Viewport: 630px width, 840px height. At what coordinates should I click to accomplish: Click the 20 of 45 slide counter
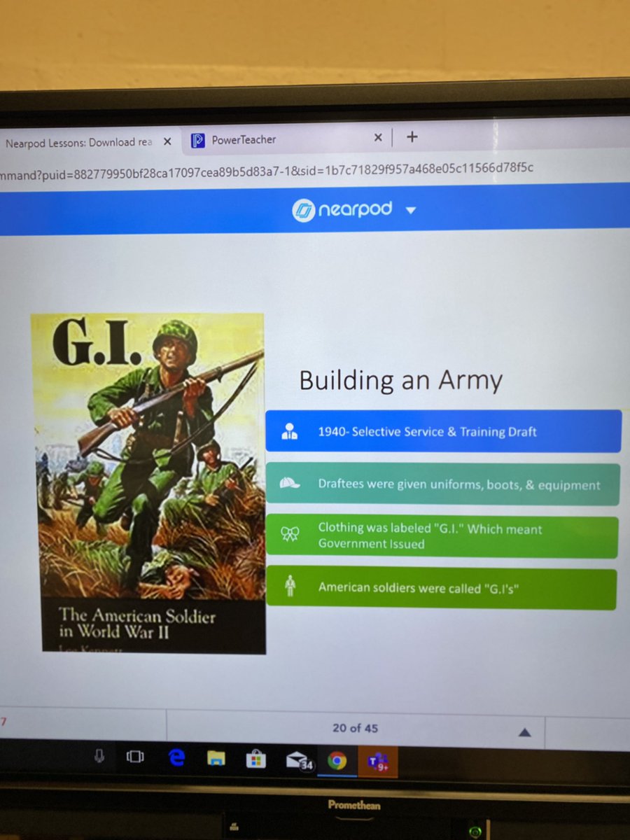click(x=355, y=728)
